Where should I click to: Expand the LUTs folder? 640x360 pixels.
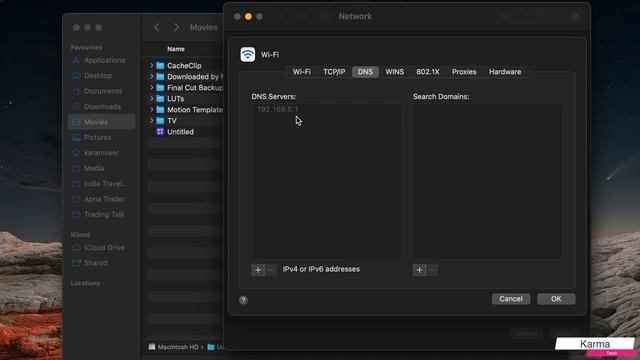151,98
